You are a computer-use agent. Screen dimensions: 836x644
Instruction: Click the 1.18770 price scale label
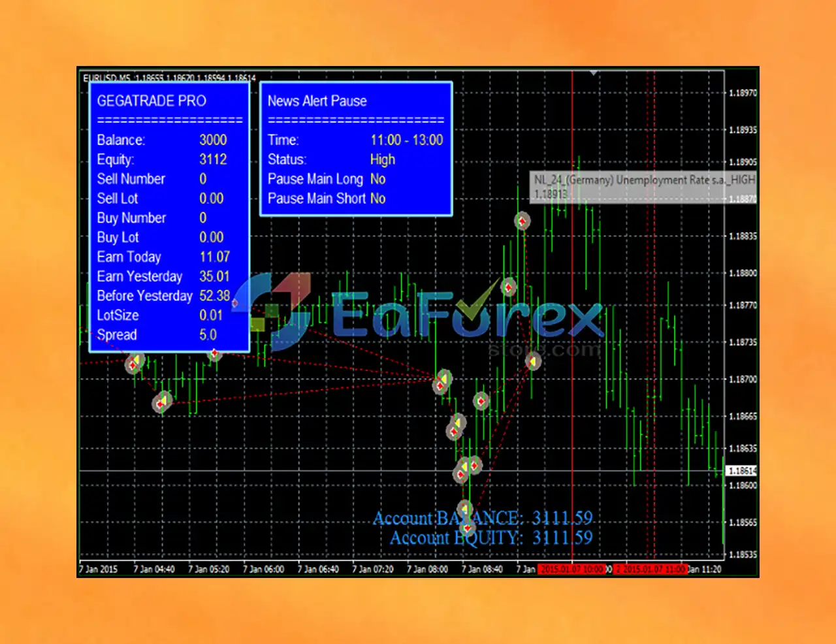click(743, 305)
